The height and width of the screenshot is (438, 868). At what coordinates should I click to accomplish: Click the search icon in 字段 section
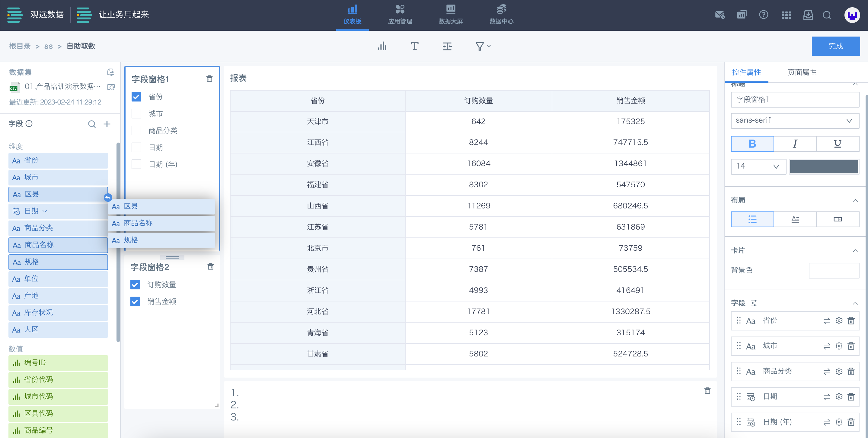92,124
